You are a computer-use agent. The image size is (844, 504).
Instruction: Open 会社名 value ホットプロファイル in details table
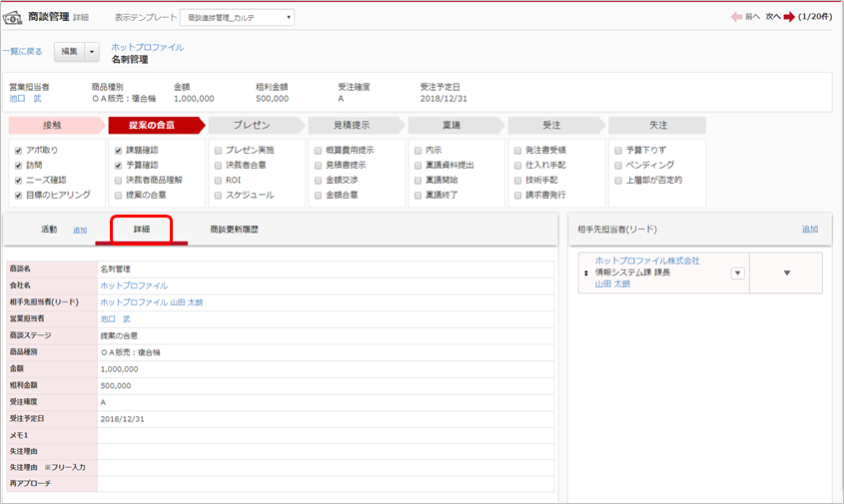134,285
